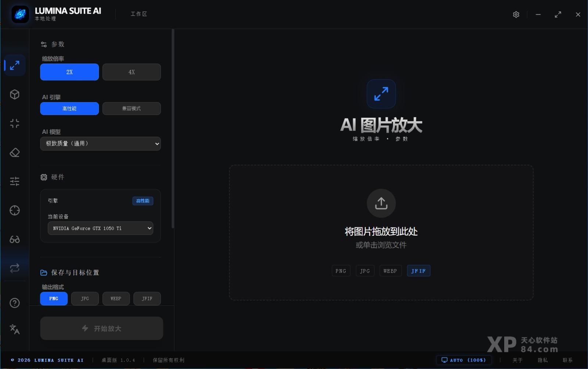Set output format to WEBP
The height and width of the screenshot is (369, 588).
[x=116, y=299]
